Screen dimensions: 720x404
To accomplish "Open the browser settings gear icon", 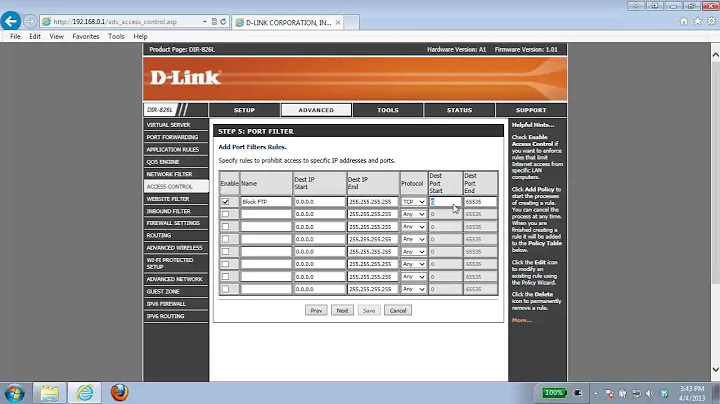I will click(x=711, y=21).
